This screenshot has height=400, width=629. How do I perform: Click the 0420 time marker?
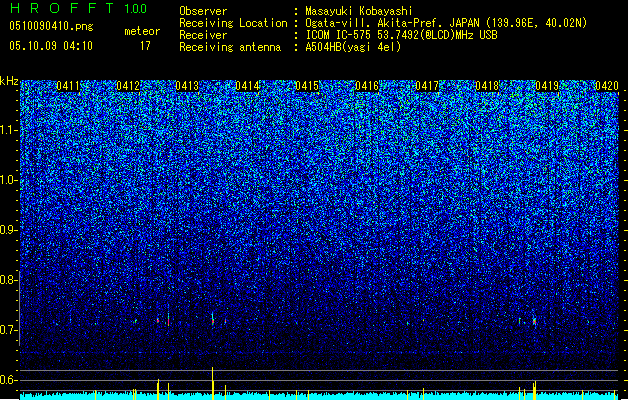[607, 86]
